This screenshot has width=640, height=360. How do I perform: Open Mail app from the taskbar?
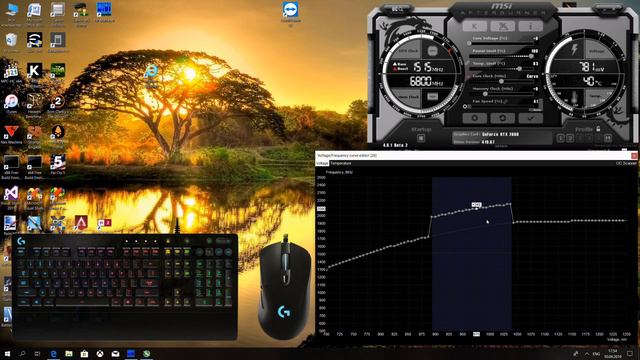(115, 353)
